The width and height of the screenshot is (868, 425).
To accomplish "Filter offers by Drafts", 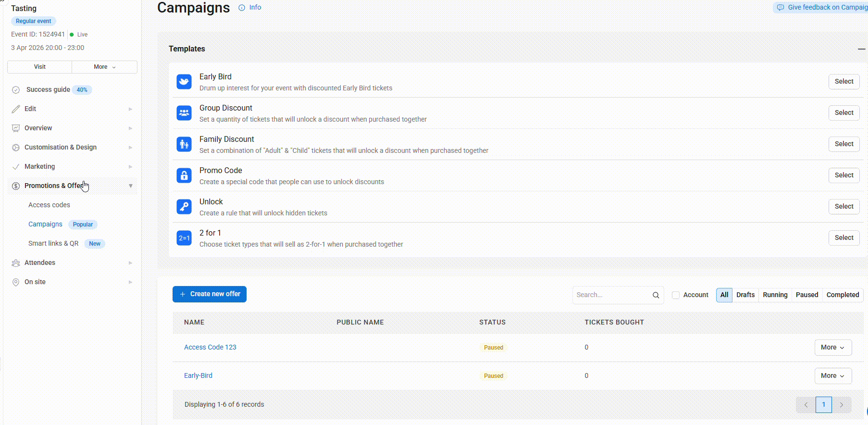I will click(745, 295).
